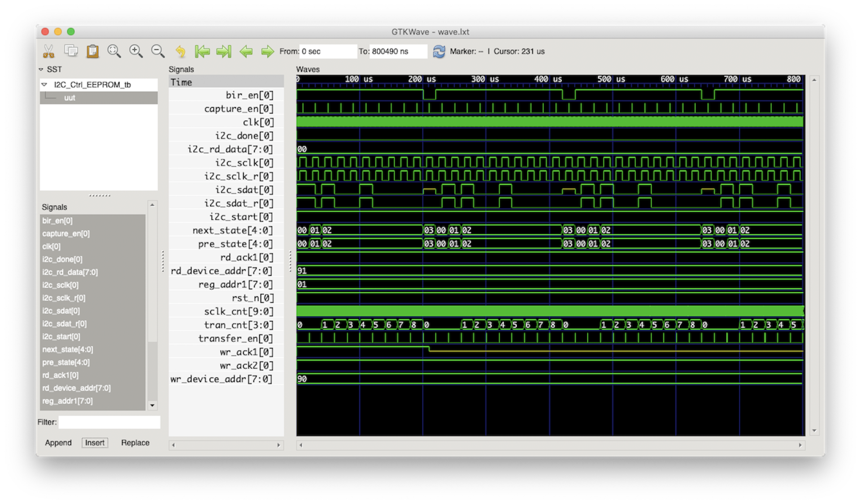Select the Insert mode button
Screen dimensions: 861x504
pyautogui.click(x=95, y=443)
